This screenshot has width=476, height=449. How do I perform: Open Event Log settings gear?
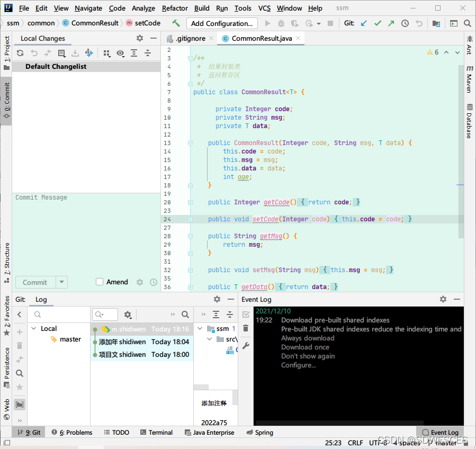(x=443, y=299)
